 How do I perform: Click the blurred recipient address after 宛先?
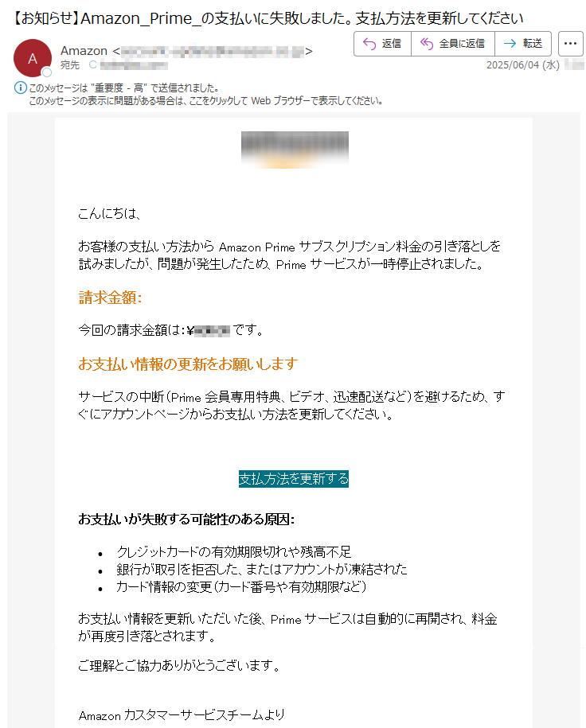134,65
